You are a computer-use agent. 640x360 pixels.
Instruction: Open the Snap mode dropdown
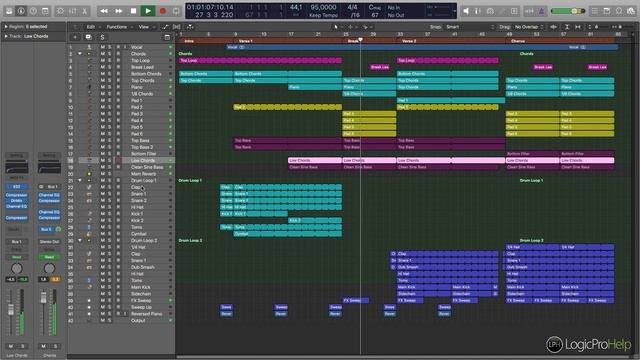point(470,27)
